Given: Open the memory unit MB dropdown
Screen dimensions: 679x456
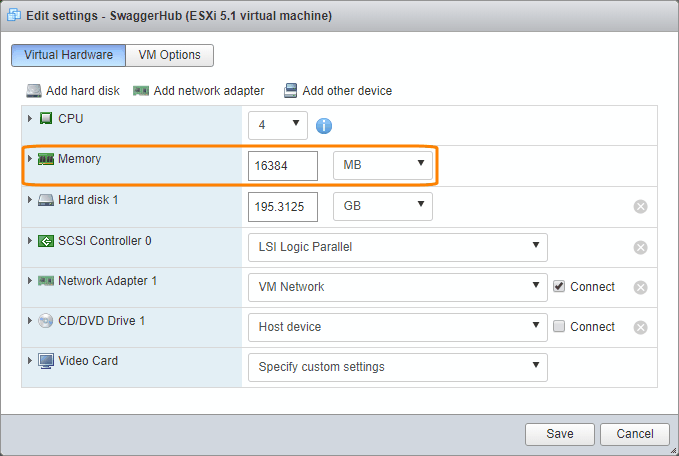Looking at the screenshot, I should tap(382, 165).
